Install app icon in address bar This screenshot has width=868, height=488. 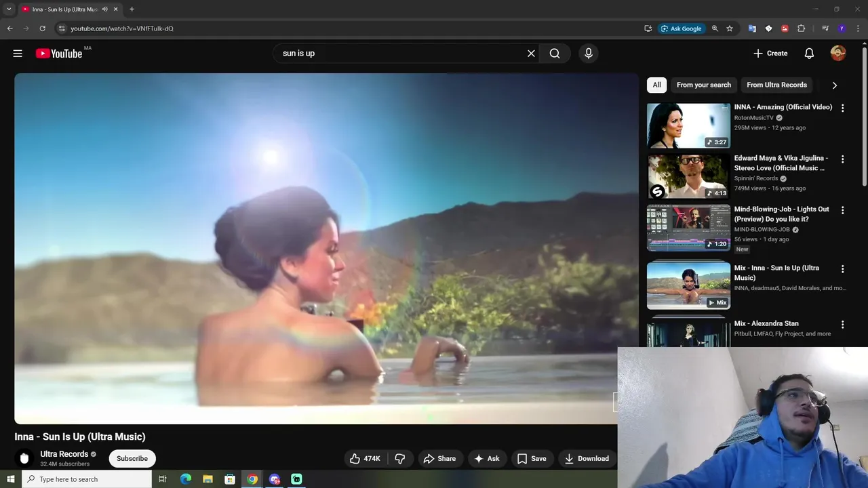click(x=648, y=28)
